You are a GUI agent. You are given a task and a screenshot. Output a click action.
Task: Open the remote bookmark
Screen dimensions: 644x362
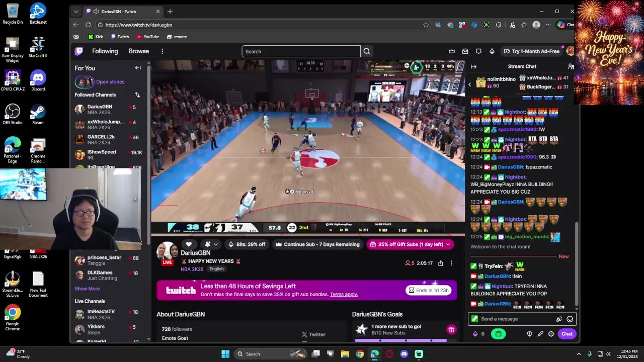[177, 37]
